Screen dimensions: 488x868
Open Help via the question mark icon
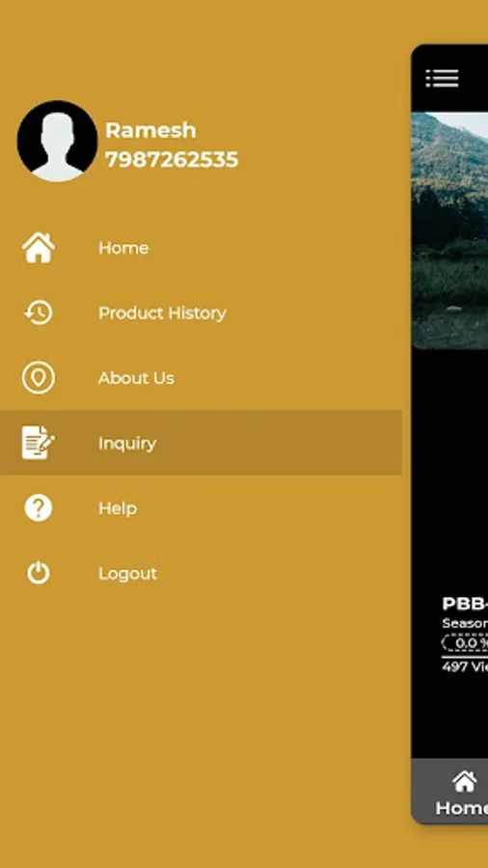click(39, 507)
